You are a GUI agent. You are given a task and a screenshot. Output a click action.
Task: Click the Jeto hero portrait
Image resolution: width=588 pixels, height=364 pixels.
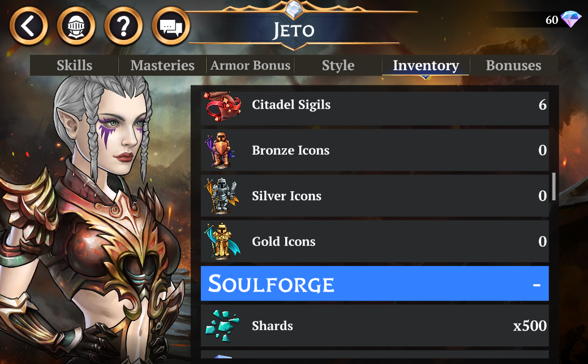click(x=94, y=220)
